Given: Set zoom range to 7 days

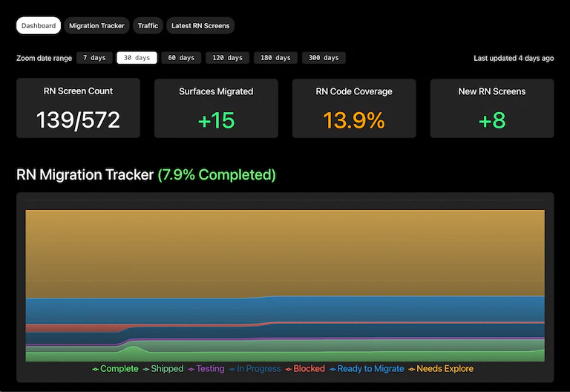Looking at the screenshot, I should [94, 58].
